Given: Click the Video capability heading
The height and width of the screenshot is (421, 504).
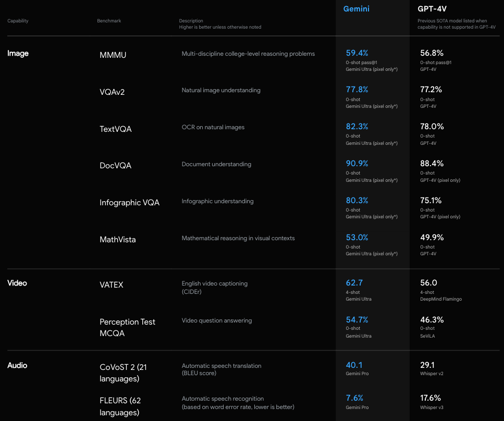Looking at the screenshot, I should point(17,283).
